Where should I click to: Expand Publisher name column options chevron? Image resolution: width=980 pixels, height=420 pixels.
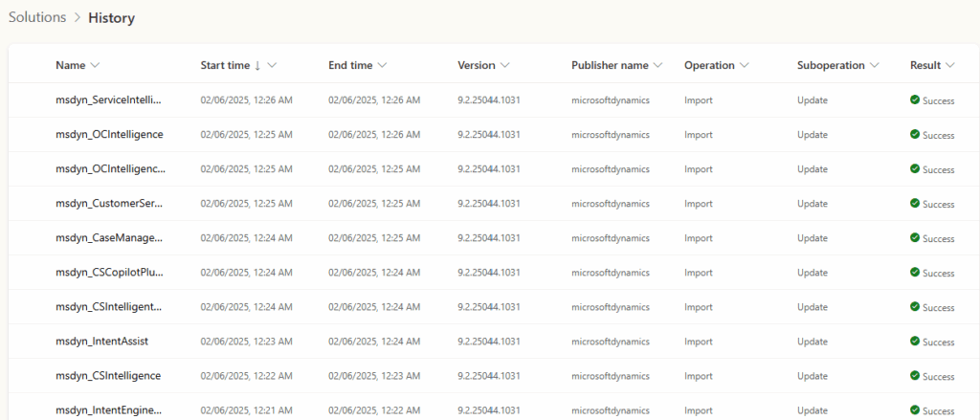(657, 66)
